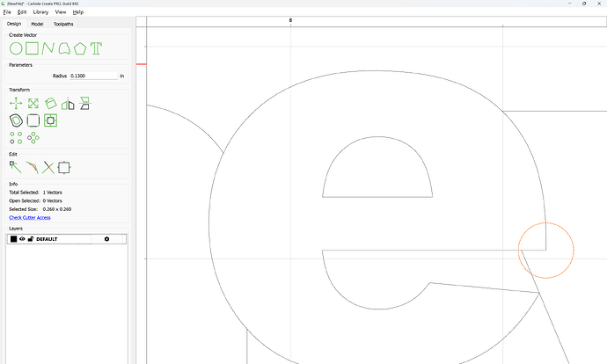607x364 pixels.
Task: Toggle visibility of the DEFAULT layer
Action: (x=23, y=239)
